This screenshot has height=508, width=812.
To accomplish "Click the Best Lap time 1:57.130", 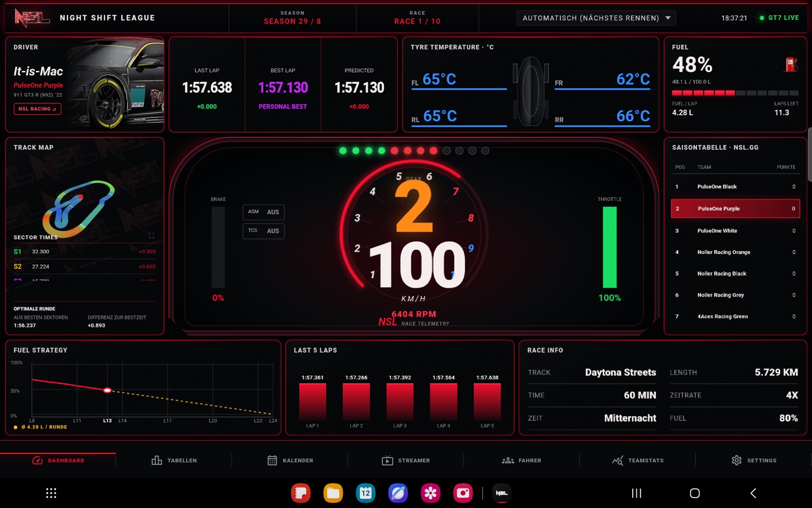I will tap(283, 88).
